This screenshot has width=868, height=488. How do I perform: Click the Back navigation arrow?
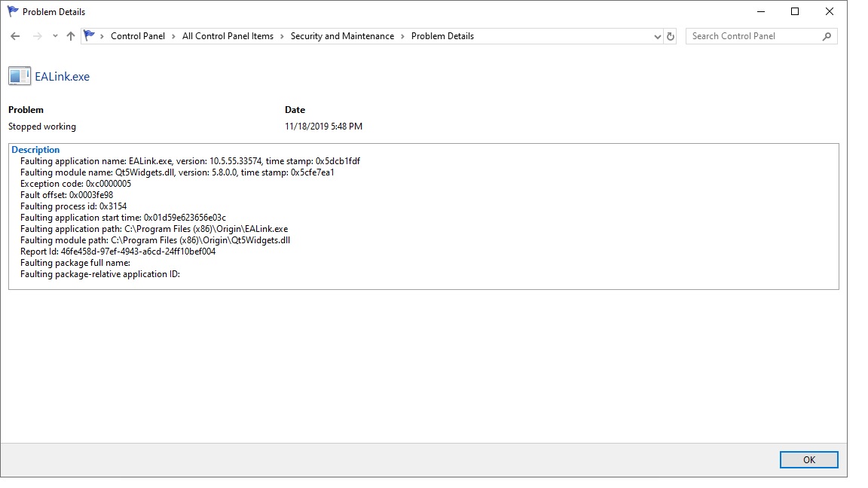coord(15,36)
